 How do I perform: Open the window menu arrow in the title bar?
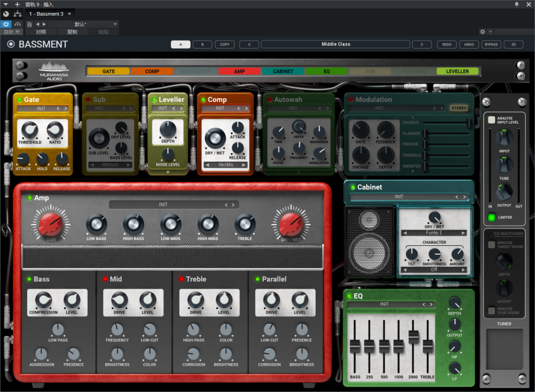click(6, 4)
